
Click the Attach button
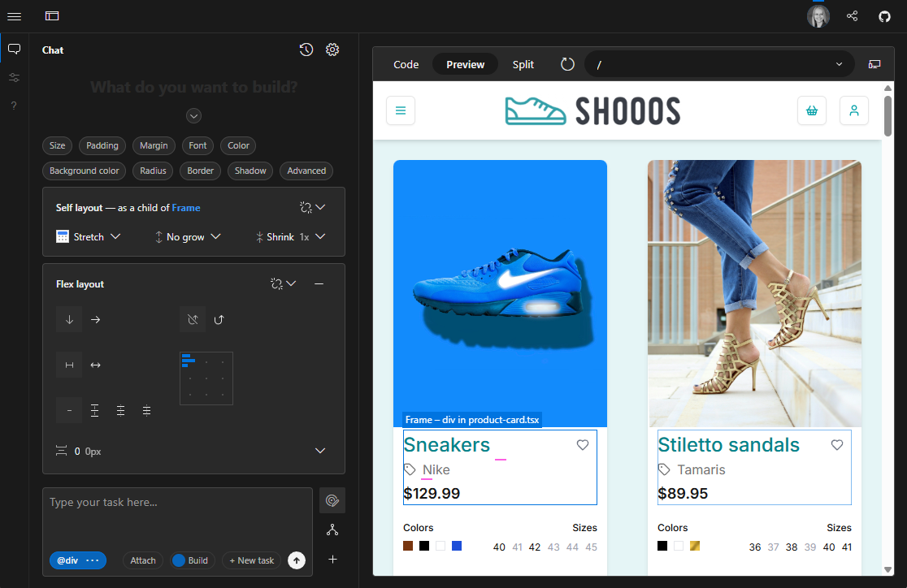click(143, 560)
